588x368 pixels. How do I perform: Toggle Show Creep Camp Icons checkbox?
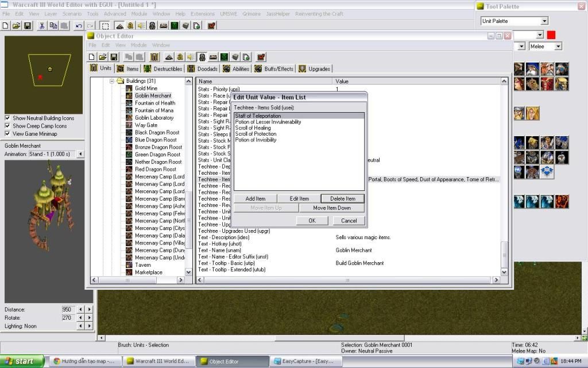[x=7, y=126]
